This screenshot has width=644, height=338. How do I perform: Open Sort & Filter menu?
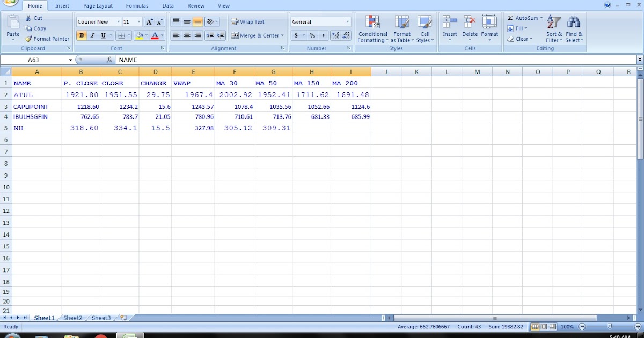(553, 29)
